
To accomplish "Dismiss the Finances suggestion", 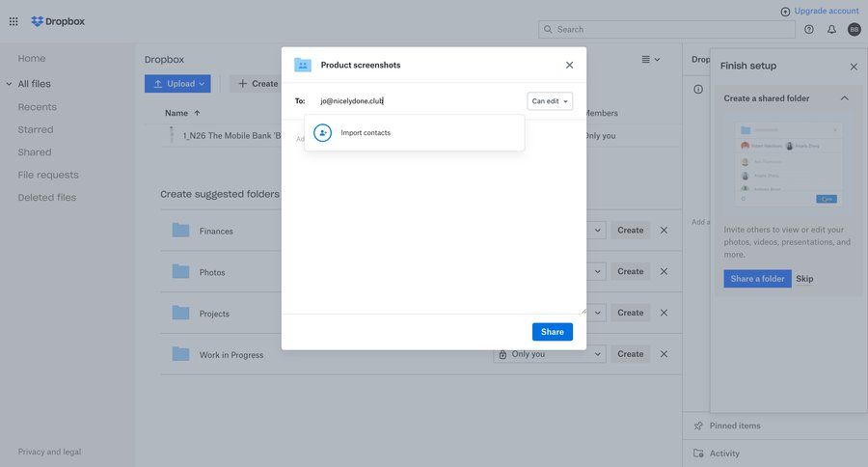I will (664, 230).
